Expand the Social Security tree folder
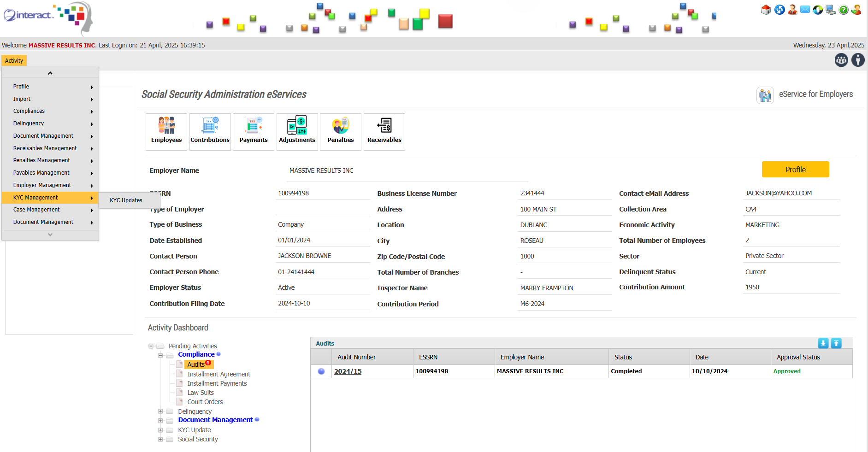 [160, 439]
